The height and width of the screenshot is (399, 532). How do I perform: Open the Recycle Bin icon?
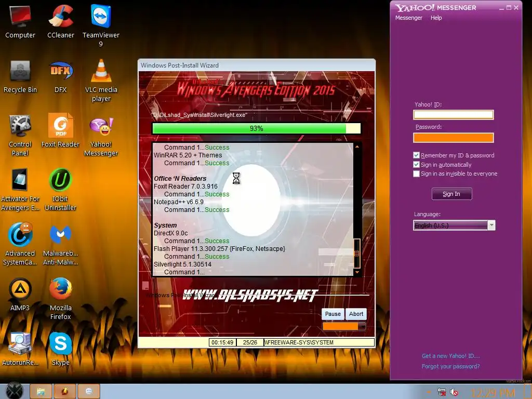(x=20, y=77)
